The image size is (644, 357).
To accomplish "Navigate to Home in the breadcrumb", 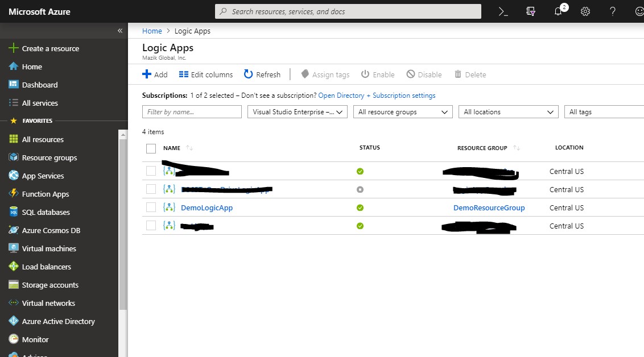I will [152, 31].
